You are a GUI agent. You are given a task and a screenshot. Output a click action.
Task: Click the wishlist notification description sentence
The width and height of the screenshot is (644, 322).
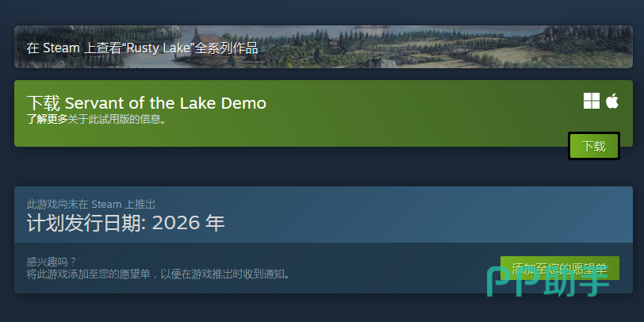pos(158,274)
